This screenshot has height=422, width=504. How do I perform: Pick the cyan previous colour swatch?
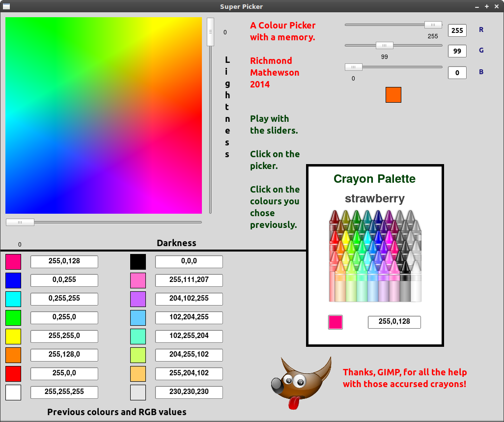13,299
